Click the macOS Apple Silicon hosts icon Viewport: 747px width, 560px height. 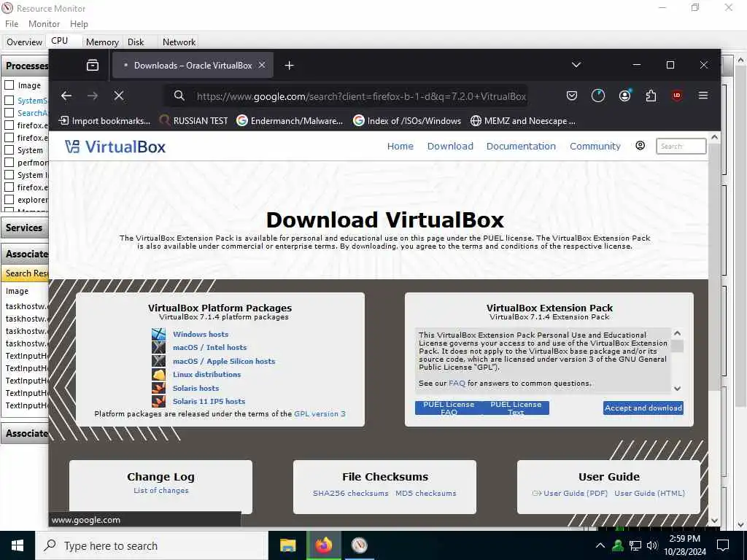point(158,361)
